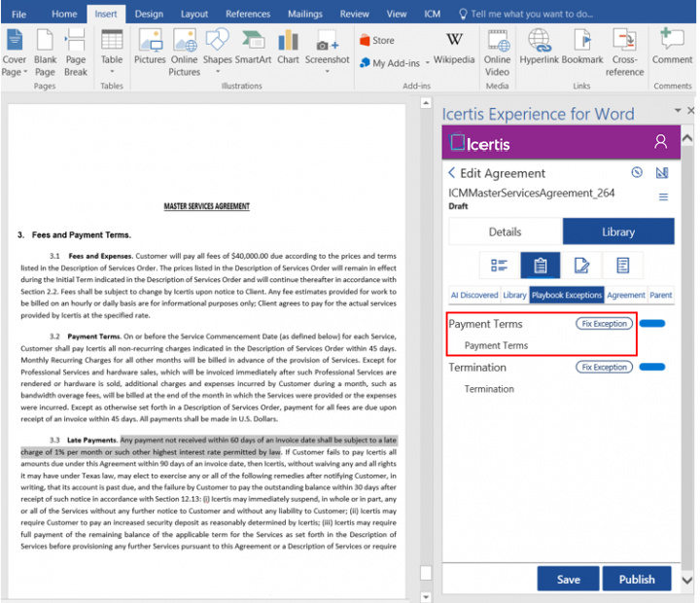Click the clipboard clauses icon

pos(541,266)
